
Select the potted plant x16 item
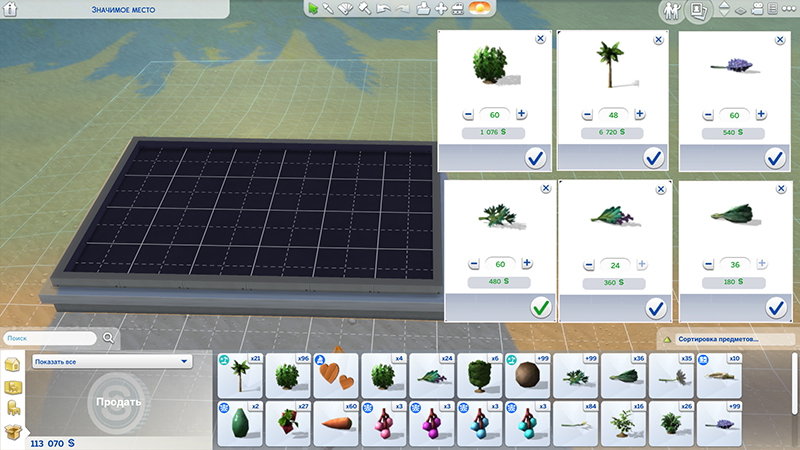[x=623, y=424]
